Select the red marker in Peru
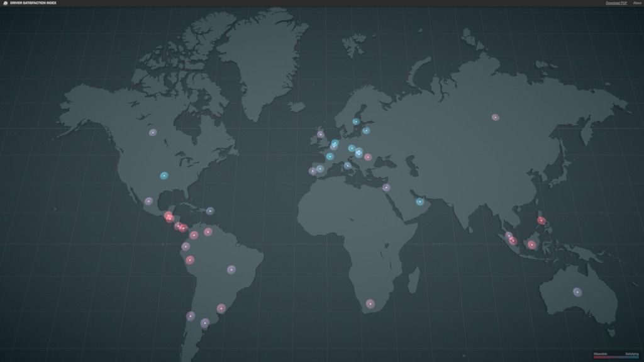This screenshot has height=362, width=644. (190, 260)
